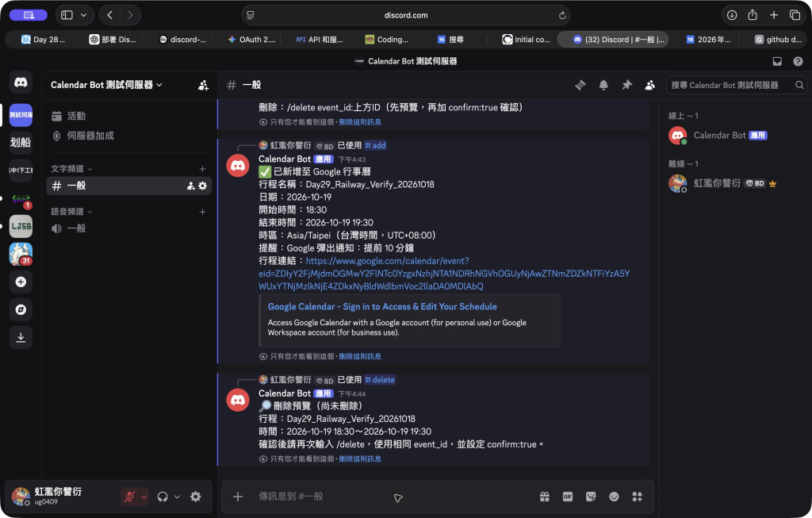Switch to OAuth 2 browser tab

point(252,40)
